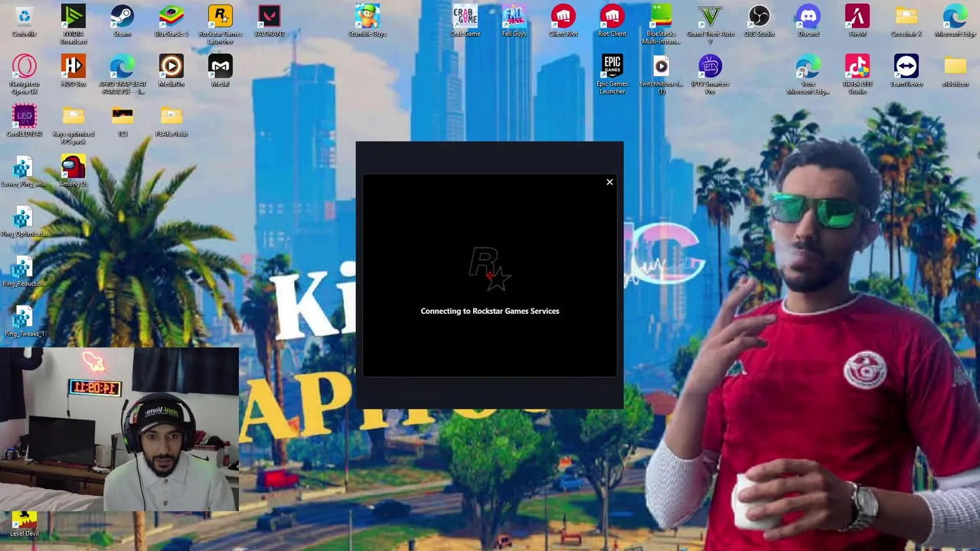Select the Discord desktop shortcut
Image resolution: width=980 pixels, height=551 pixels.
[x=808, y=21]
